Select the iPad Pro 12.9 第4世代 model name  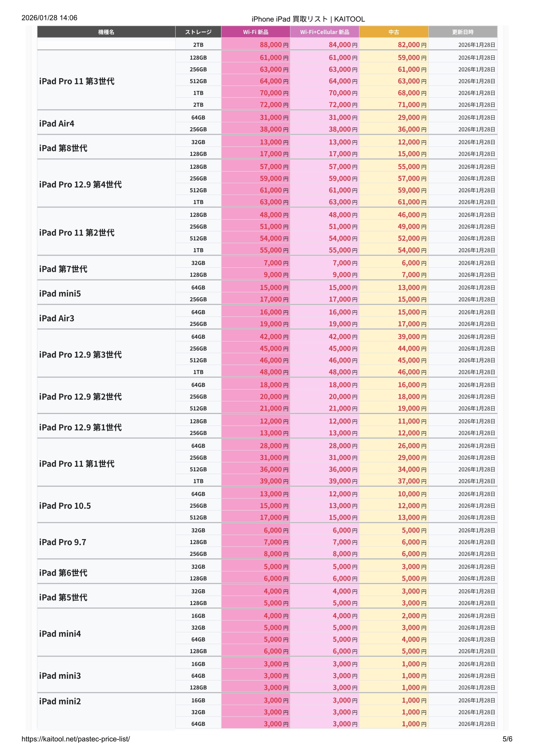[x=80, y=184]
